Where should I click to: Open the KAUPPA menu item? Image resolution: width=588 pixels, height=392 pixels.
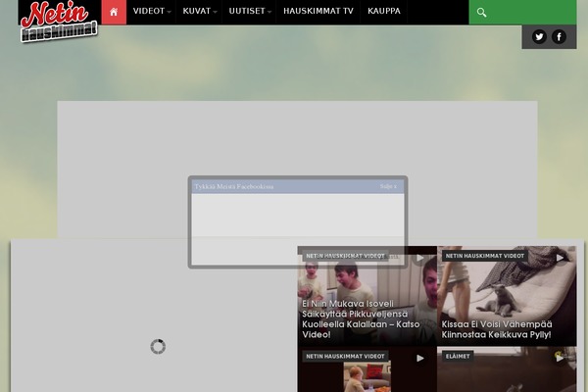pos(384,11)
